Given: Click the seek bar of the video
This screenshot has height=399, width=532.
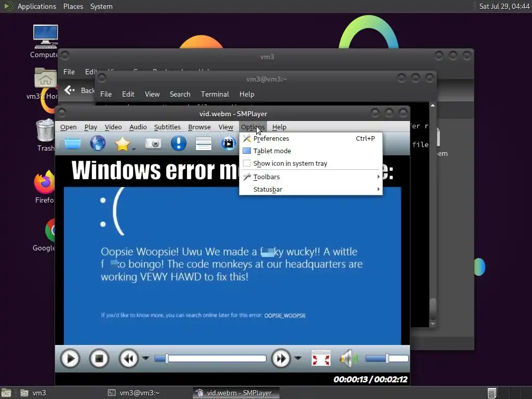Looking at the screenshot, I should pyautogui.click(x=210, y=358).
